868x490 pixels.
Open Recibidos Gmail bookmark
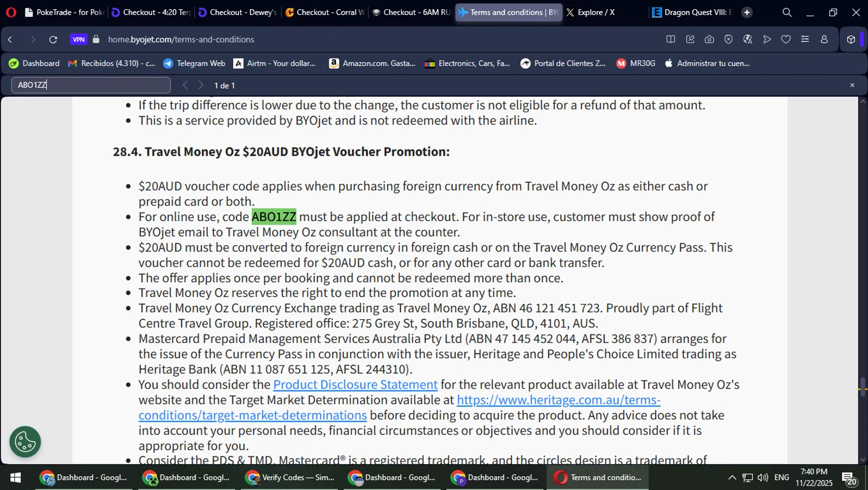(111, 63)
